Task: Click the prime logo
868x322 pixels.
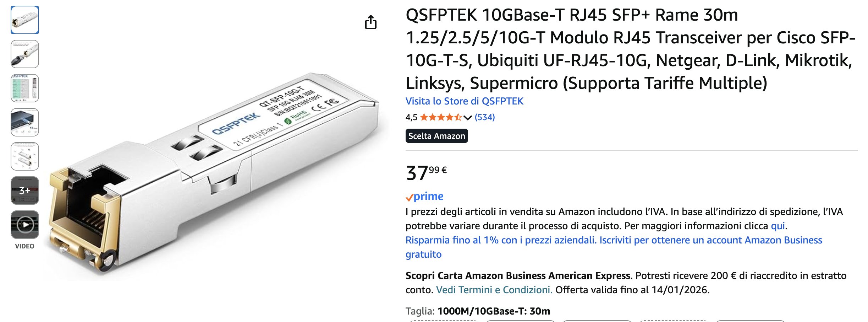Action: (425, 197)
